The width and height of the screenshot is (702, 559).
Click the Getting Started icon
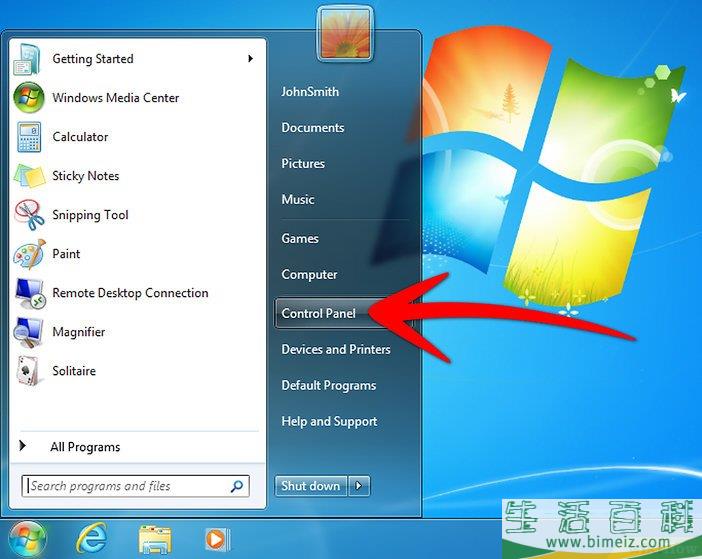point(28,59)
